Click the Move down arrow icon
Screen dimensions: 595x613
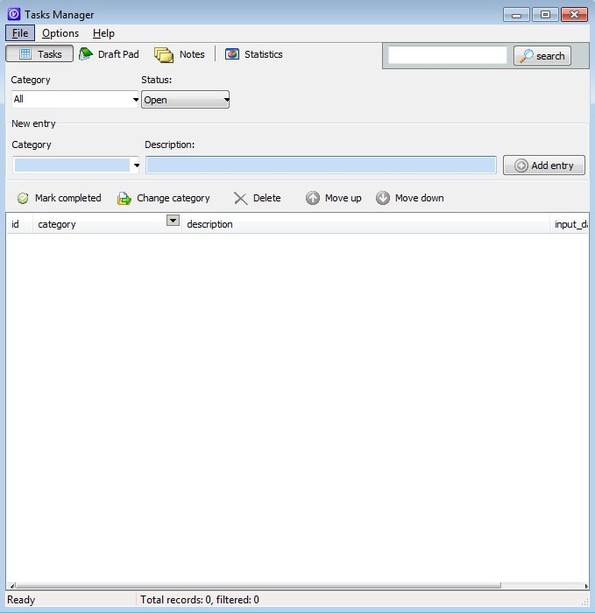point(383,198)
